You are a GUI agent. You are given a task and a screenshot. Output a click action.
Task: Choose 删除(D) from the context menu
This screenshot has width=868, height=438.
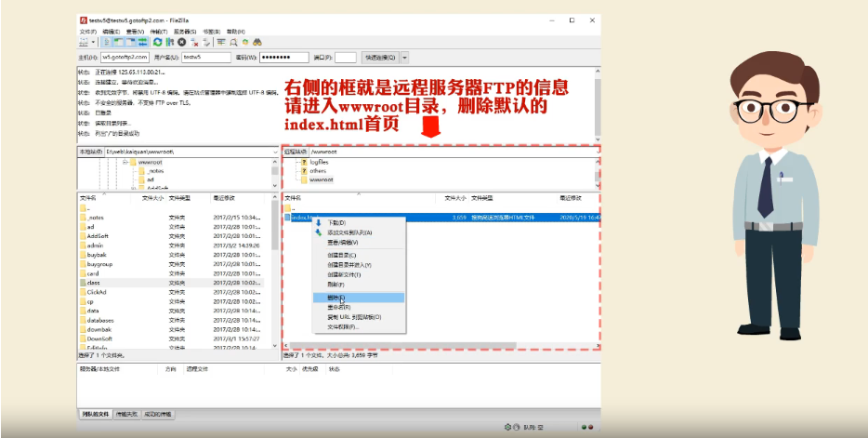pyautogui.click(x=335, y=298)
